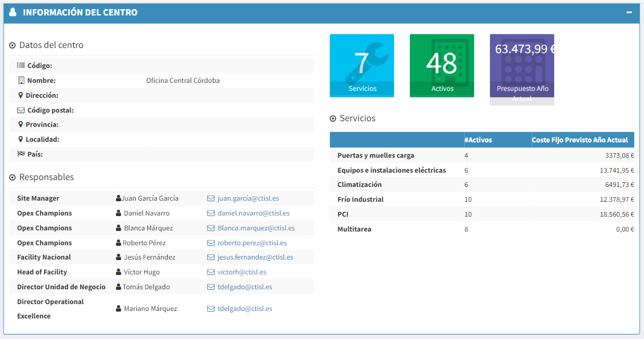Collapse the Información del Centro panel
This screenshot has height=339, width=644.
click(x=629, y=12)
